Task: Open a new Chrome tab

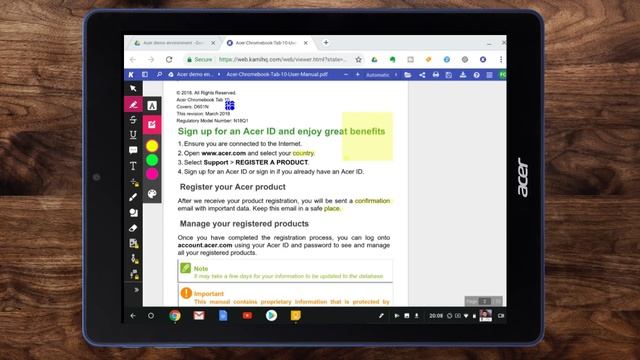Action: coord(326,42)
